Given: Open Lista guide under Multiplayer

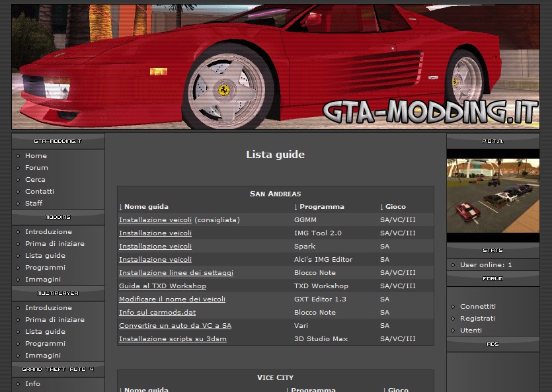Looking at the screenshot, I should [45, 331].
